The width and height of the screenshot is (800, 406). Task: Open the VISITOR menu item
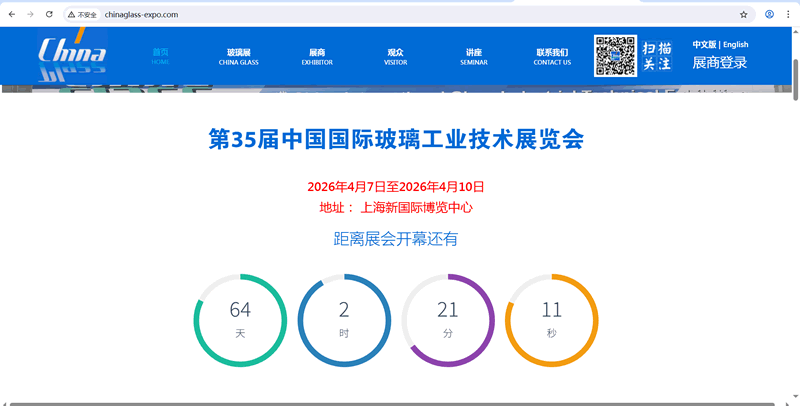pos(395,56)
